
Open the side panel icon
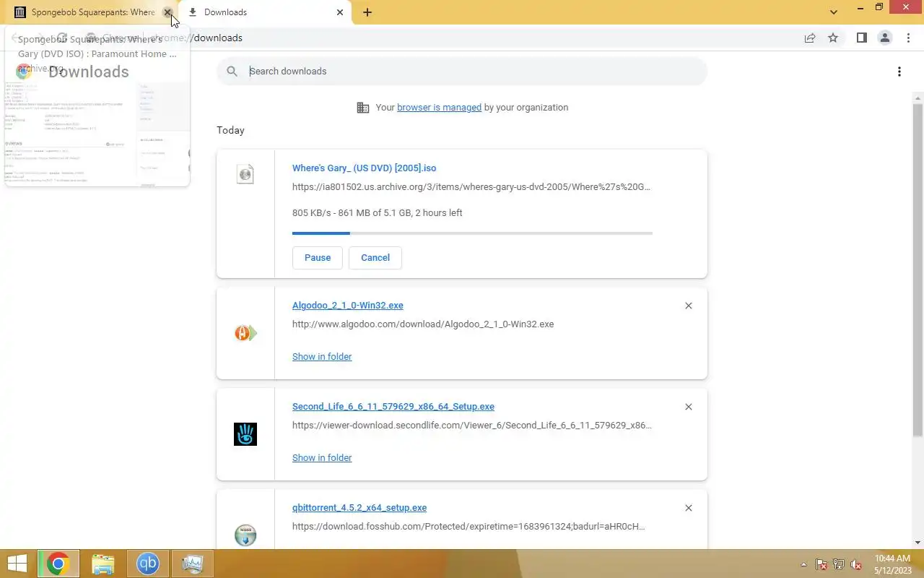tap(861, 38)
